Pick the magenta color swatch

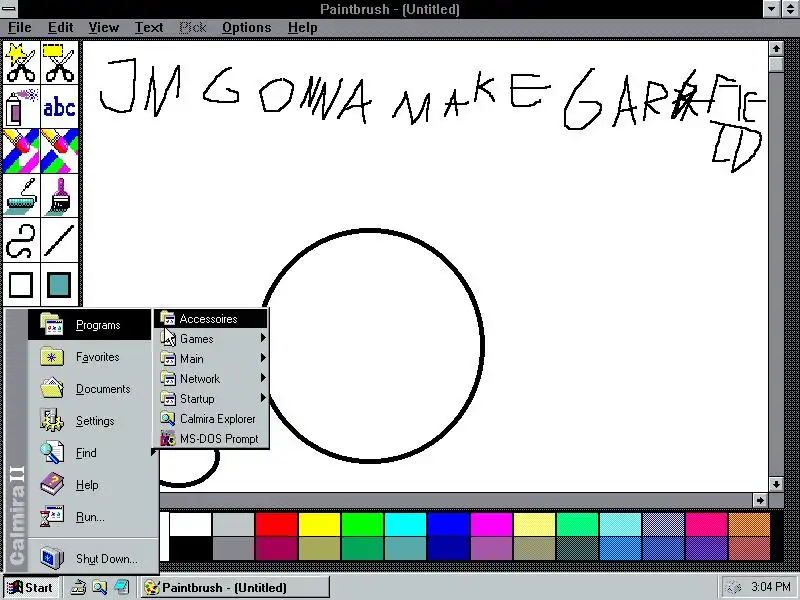(x=491, y=524)
